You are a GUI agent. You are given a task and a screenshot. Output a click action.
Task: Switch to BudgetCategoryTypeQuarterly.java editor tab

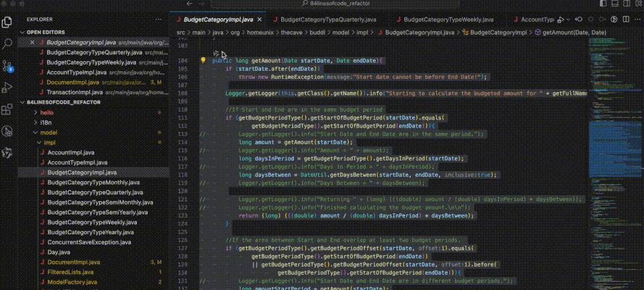[328, 20]
